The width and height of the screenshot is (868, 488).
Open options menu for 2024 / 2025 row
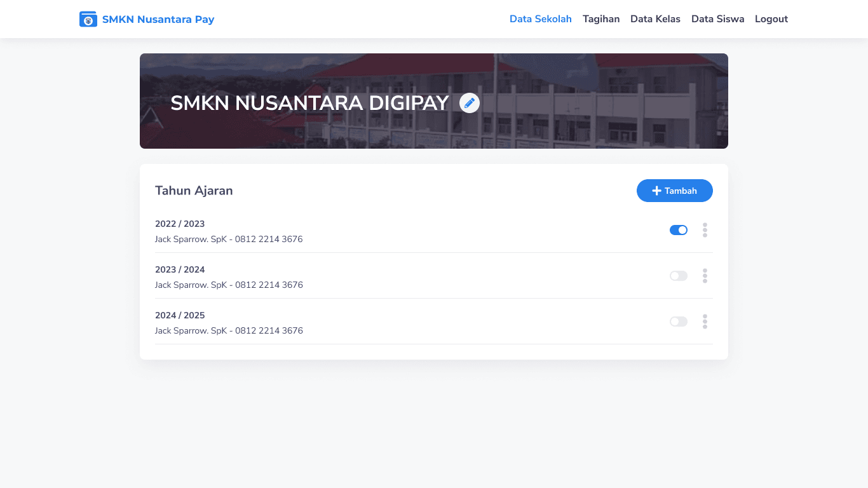[x=705, y=322]
